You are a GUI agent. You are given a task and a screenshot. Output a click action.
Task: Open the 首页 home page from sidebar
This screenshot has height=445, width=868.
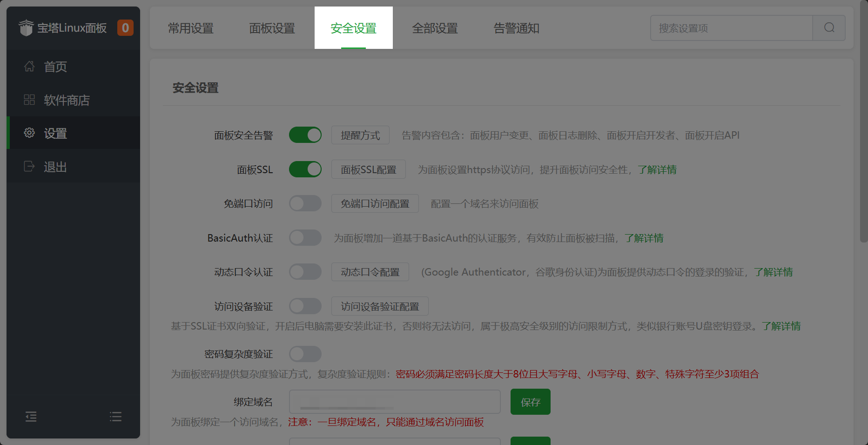tap(55, 67)
